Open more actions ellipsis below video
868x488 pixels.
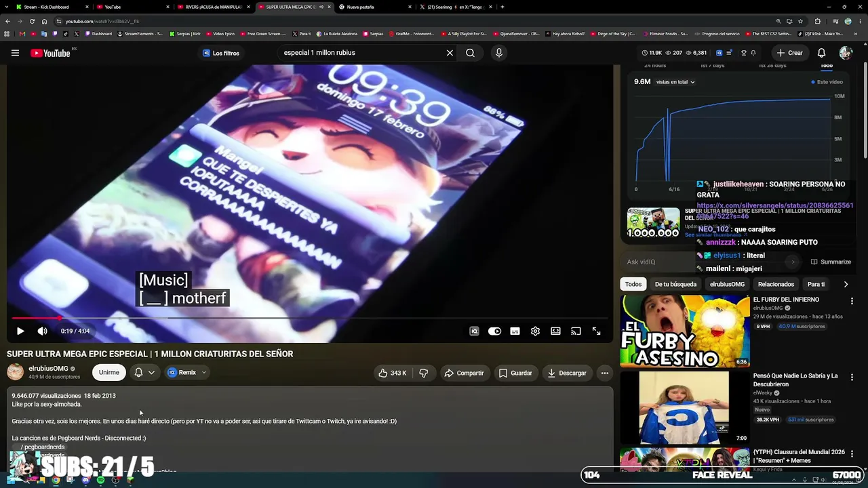point(605,373)
